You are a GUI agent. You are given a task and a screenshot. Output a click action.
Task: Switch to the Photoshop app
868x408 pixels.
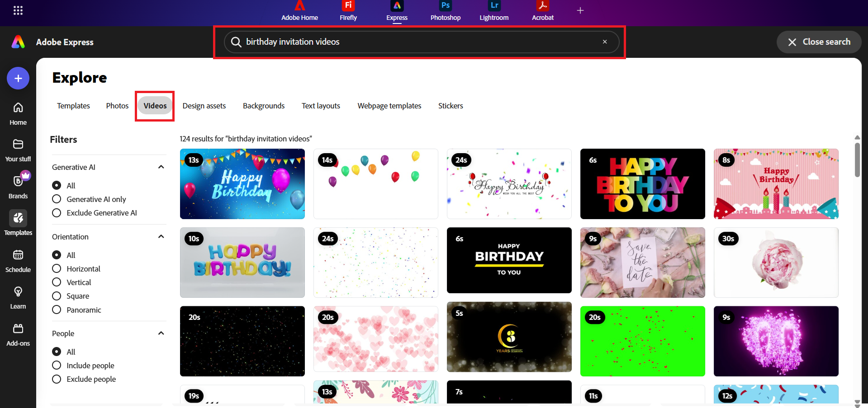(x=445, y=11)
